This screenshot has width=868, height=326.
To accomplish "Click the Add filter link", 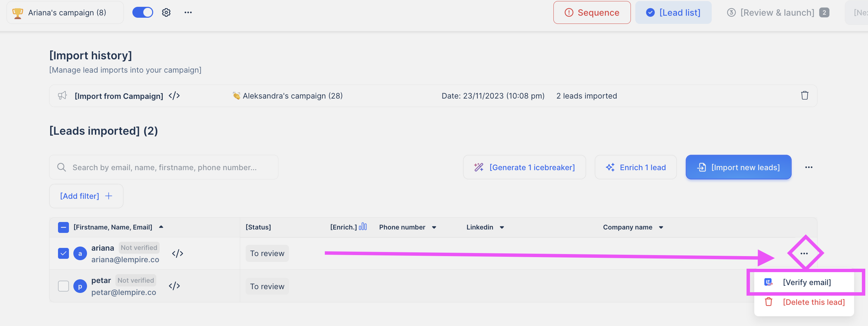I will tap(86, 196).
